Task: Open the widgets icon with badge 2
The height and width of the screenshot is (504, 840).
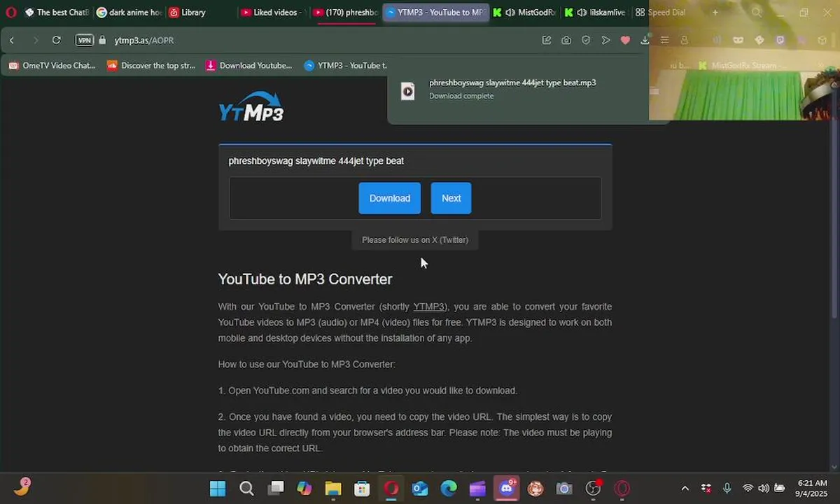Action: (x=22, y=487)
